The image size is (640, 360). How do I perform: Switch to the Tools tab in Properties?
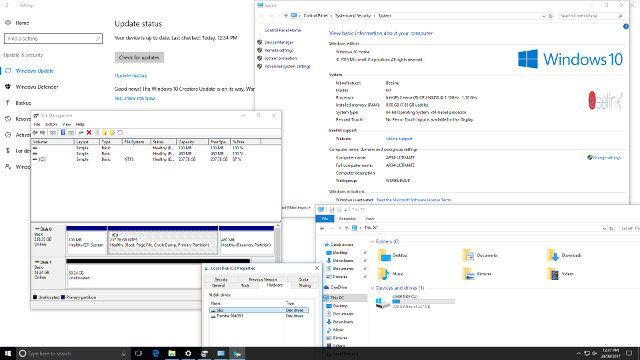point(245,286)
